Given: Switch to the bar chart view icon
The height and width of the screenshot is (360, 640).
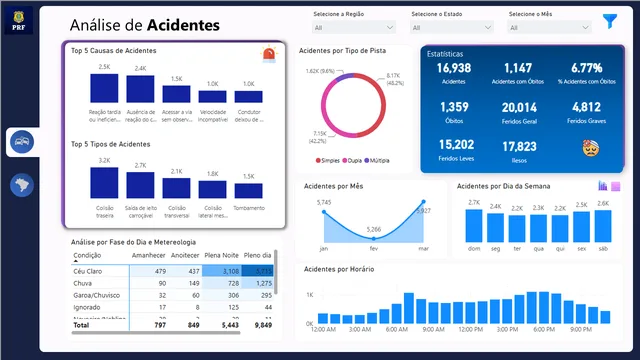Looking at the screenshot, I should [603, 186].
